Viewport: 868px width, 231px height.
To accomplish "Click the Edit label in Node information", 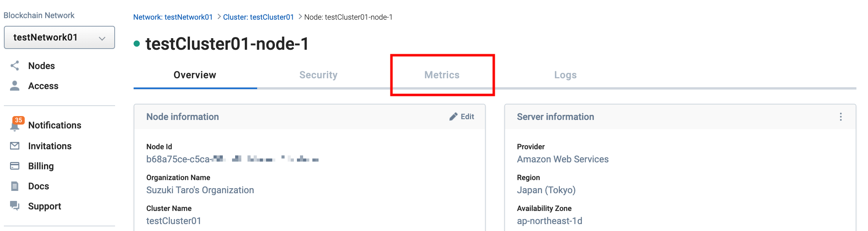I will click(x=467, y=117).
